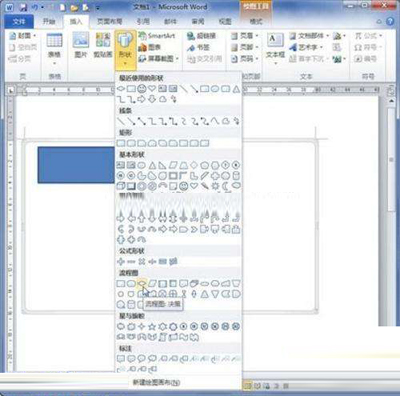This screenshot has width=400, height=396.
Task: Open 屏幕截图 screenshot dropdown
Action: 159,59
